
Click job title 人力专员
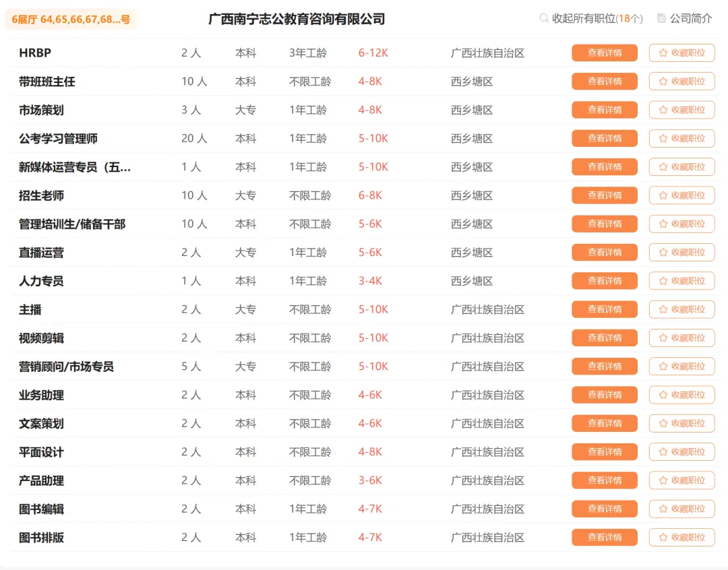[41, 281]
